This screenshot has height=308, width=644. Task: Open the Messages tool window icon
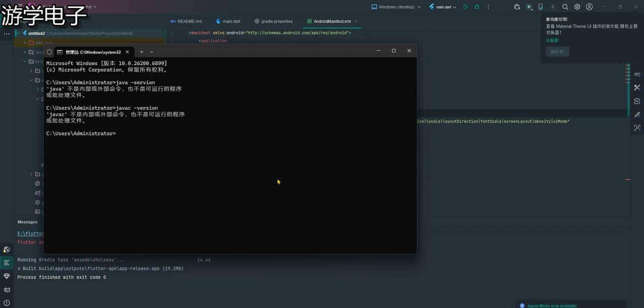click(x=7, y=263)
